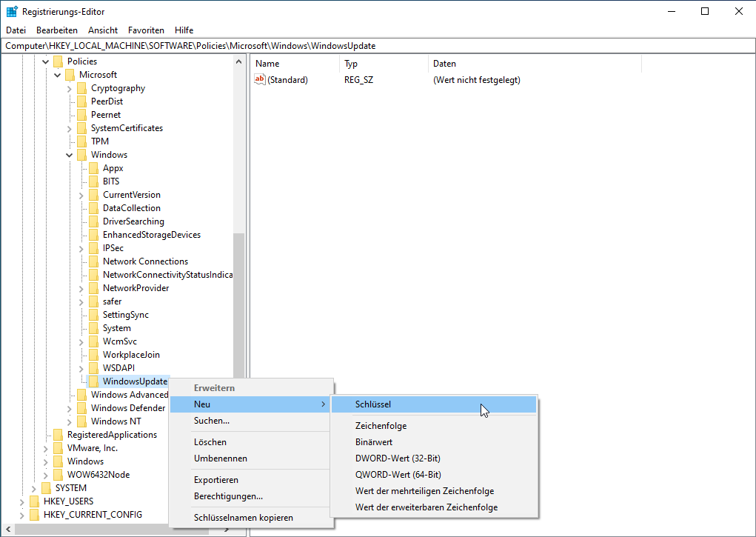Image resolution: width=756 pixels, height=537 pixels.
Task: Choose Schlüssel in the Neu submenu
Action: click(434, 404)
